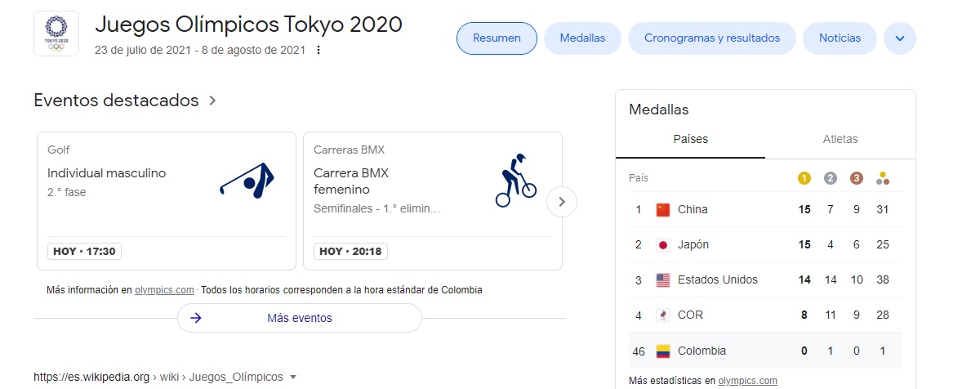980x389 pixels.
Task: Click the United States flag icon
Action: [663, 279]
